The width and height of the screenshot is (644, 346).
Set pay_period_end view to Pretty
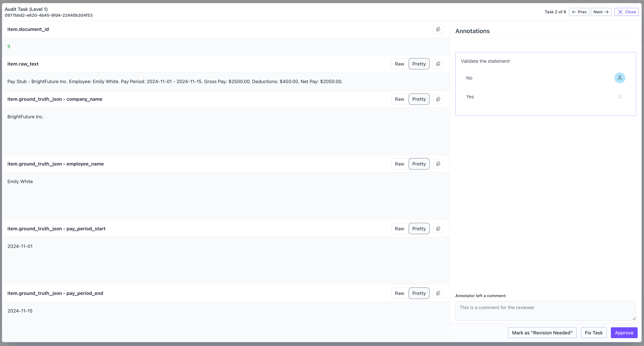point(419,293)
